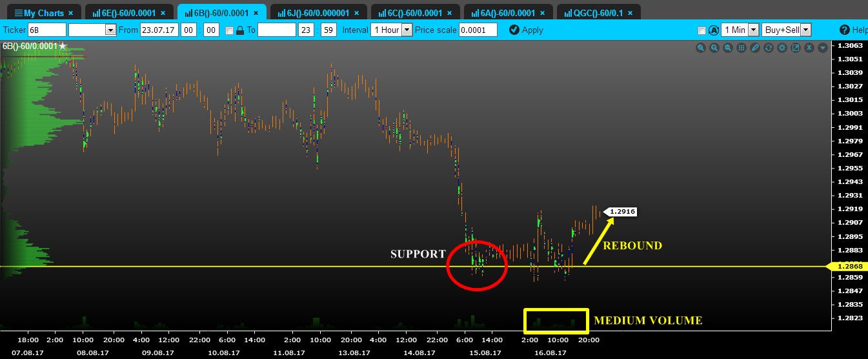Click the To hour field showing 23
Screen dimensions: 868x359
click(x=306, y=30)
